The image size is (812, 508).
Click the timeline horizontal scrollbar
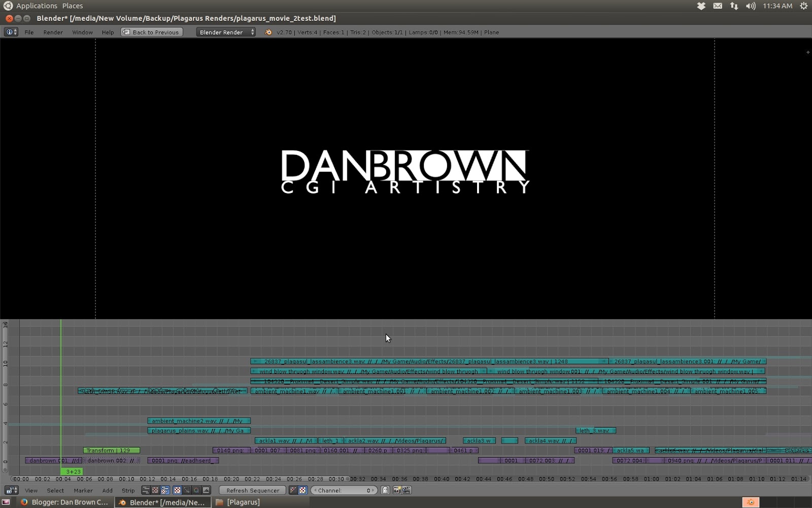tap(180, 479)
